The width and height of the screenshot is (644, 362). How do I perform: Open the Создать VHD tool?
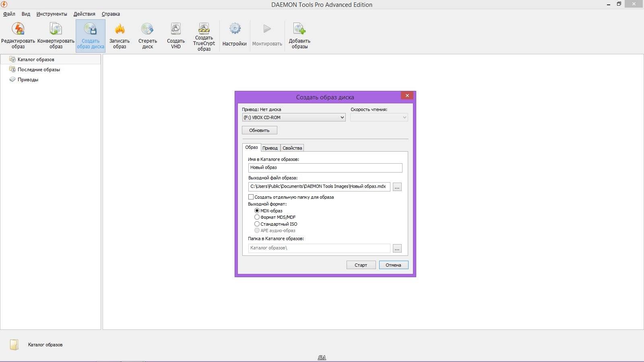coord(176,36)
